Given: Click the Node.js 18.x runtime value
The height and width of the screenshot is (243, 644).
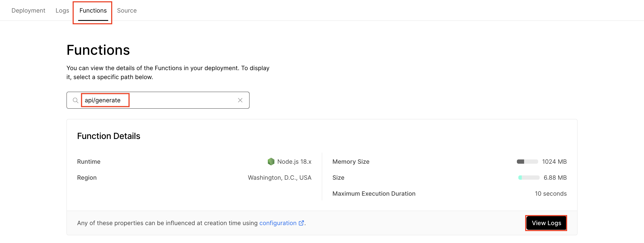Looking at the screenshot, I should click(294, 162).
